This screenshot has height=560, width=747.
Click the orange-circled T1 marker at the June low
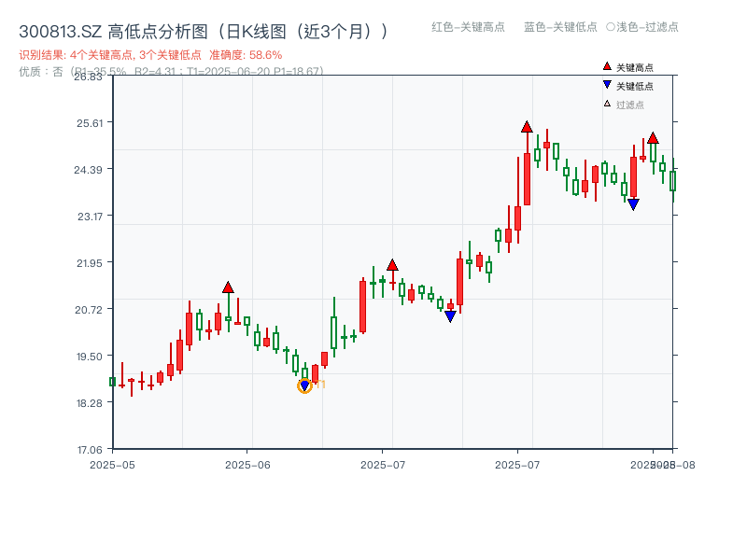coord(305,385)
